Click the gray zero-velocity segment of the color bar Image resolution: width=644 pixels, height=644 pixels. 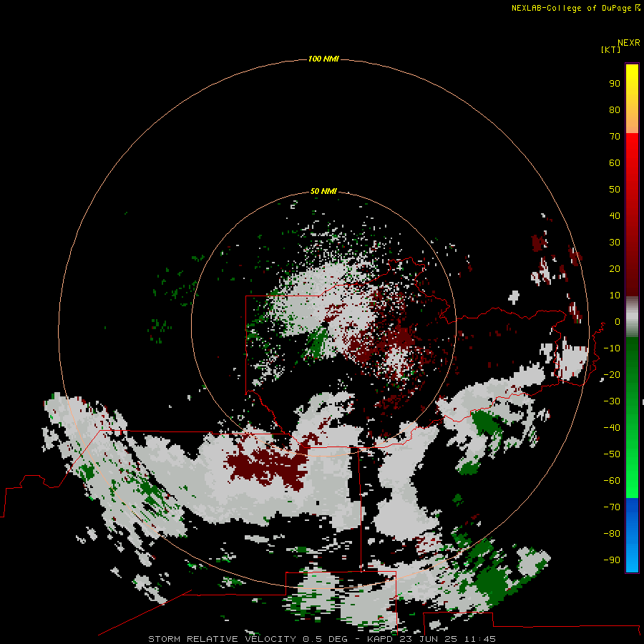click(632, 317)
